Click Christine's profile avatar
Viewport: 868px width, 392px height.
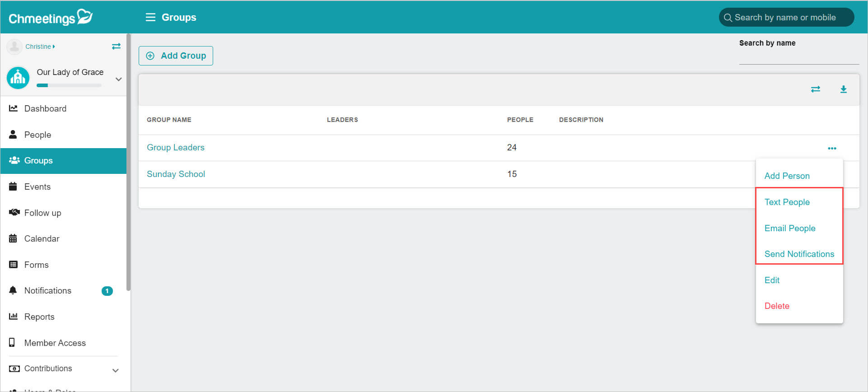click(x=14, y=47)
